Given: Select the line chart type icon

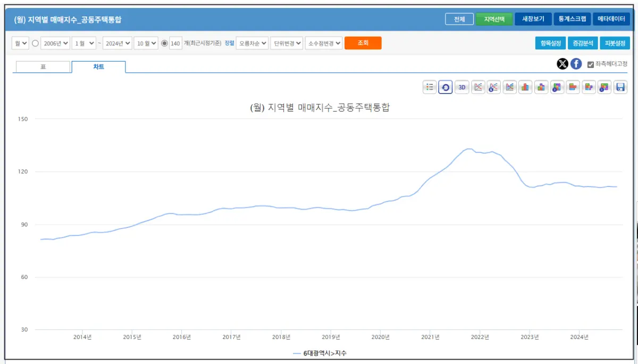Looking at the screenshot, I should pyautogui.click(x=477, y=87).
